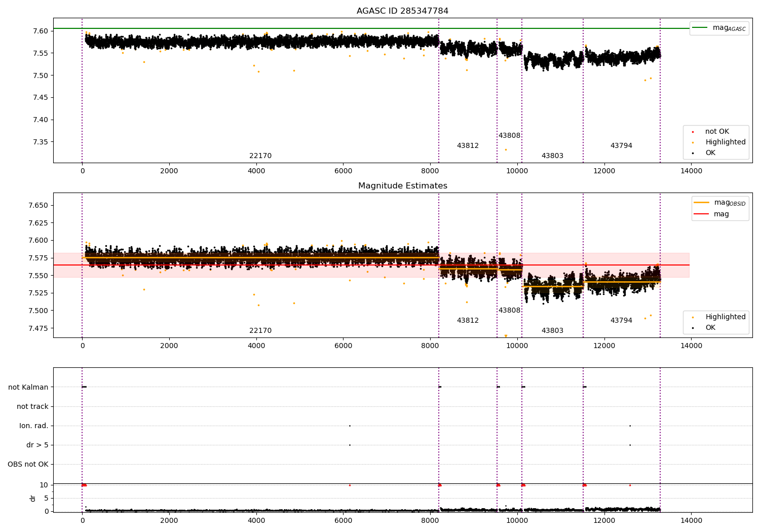Click the 7.35 y-tick of top plot
Screen dimensions: 760x532
[41, 142]
